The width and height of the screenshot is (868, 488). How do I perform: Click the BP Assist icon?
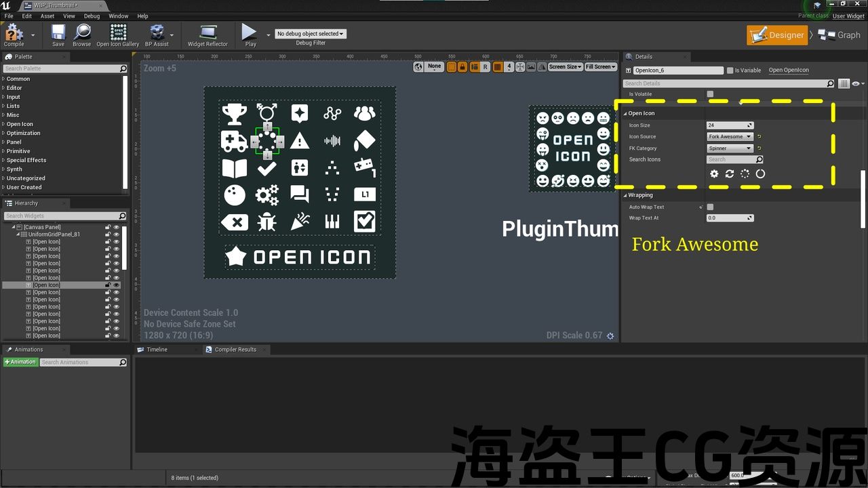(157, 35)
